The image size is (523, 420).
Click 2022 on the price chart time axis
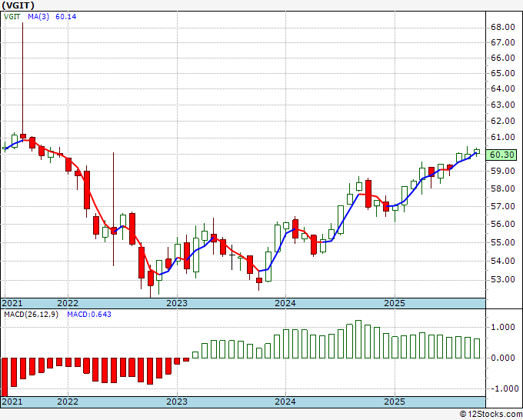click(68, 303)
